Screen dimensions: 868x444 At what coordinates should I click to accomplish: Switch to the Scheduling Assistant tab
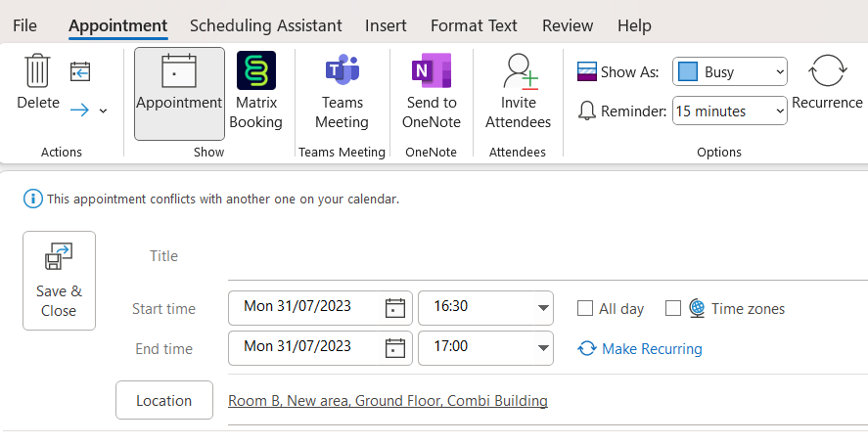pos(265,25)
